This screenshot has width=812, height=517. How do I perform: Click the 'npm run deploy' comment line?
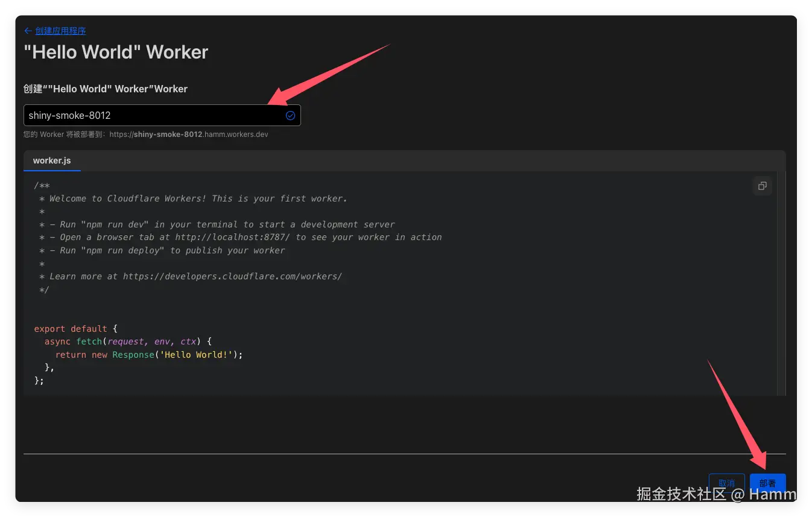pos(162,250)
